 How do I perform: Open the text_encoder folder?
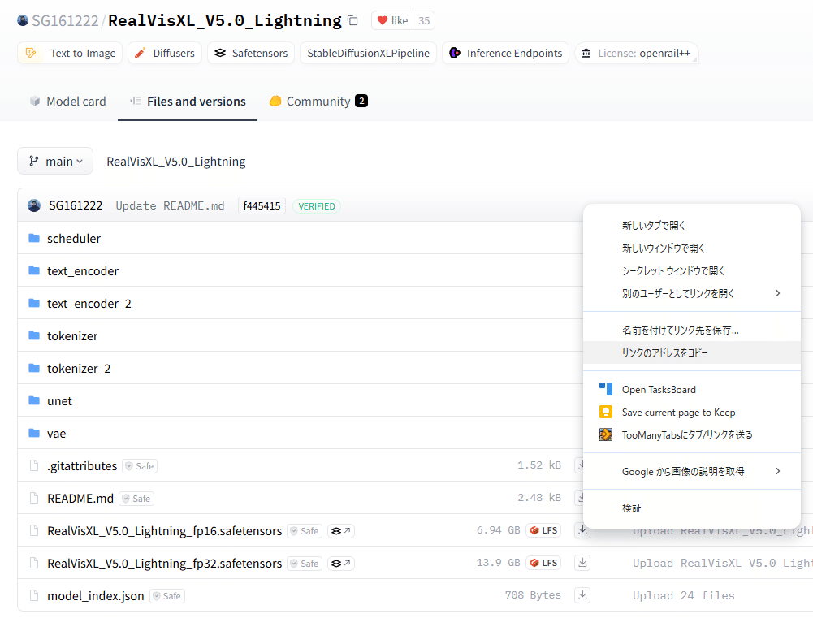(x=83, y=271)
